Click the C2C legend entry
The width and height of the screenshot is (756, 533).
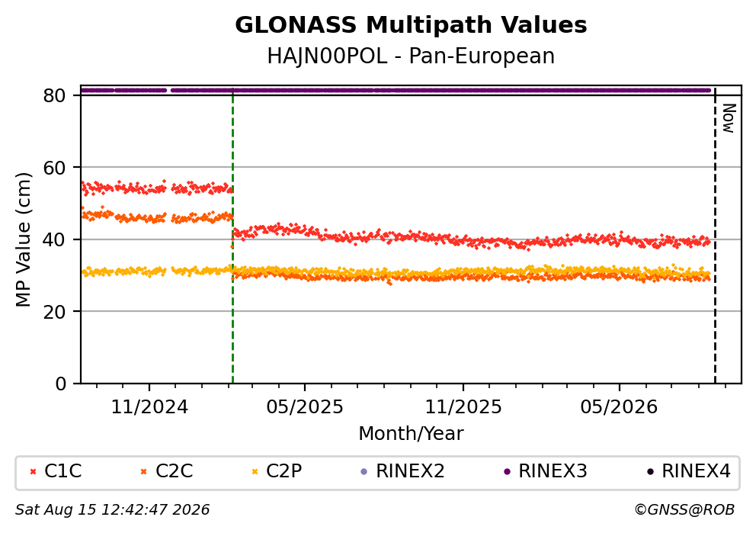pyautogui.click(x=167, y=470)
